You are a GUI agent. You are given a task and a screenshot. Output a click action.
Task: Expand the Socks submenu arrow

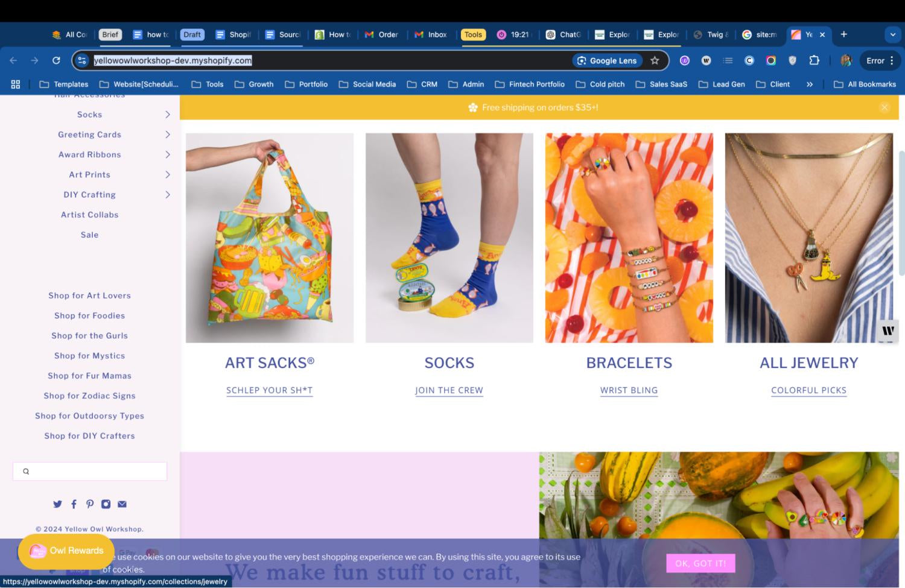[x=167, y=115]
